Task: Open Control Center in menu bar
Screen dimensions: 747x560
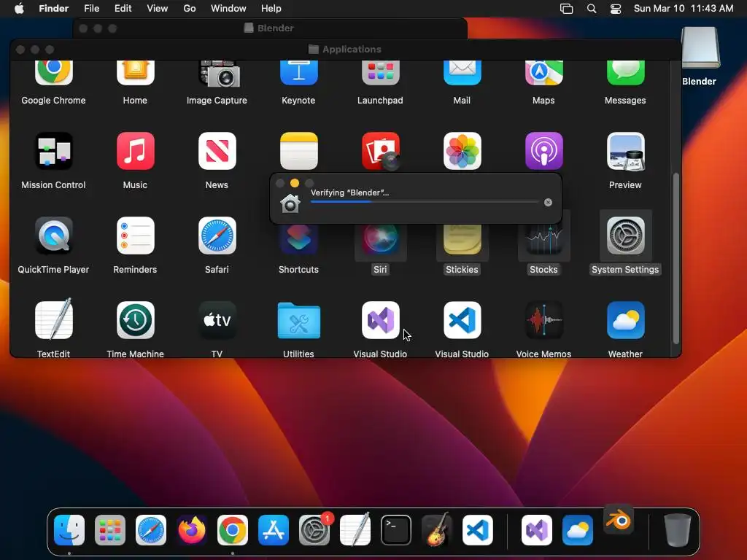Action: pyautogui.click(x=616, y=9)
